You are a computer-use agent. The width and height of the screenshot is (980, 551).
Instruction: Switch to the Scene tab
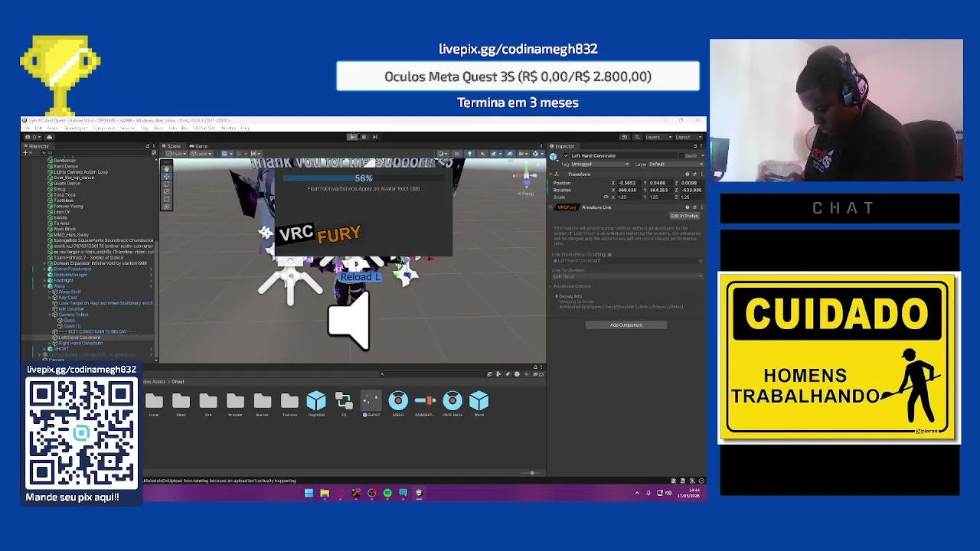coord(171,146)
